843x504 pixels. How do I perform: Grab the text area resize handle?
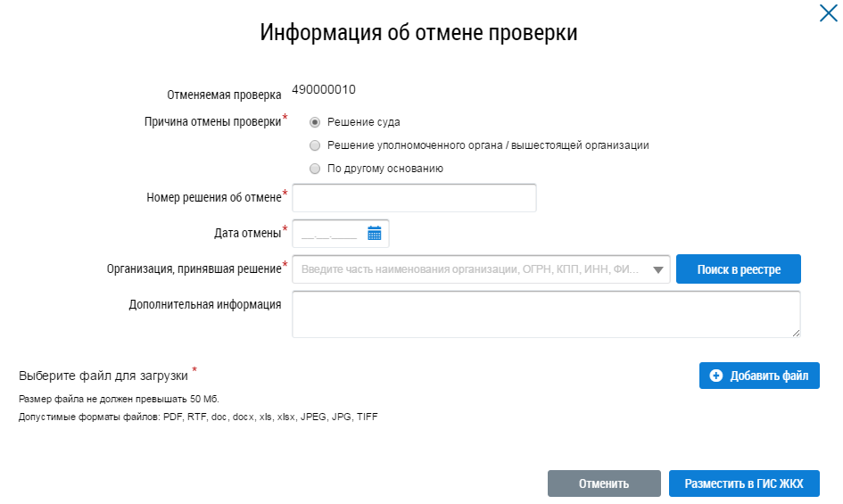[795, 333]
